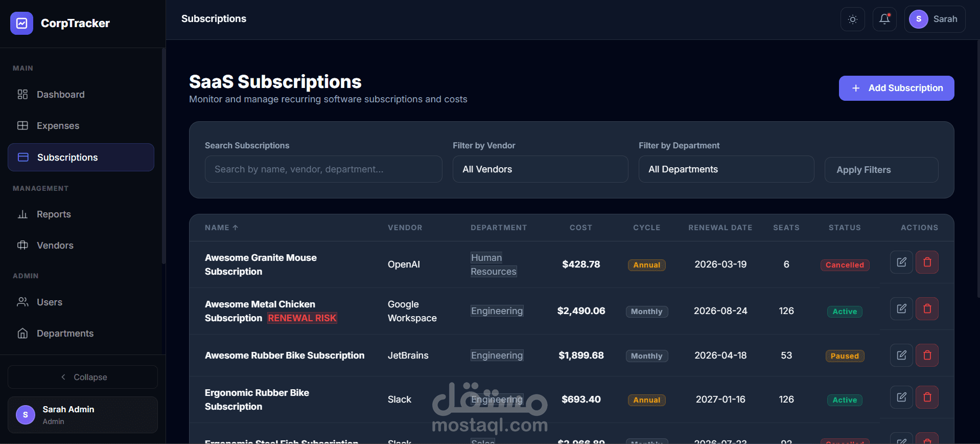Click the Dashboard grid icon
The image size is (980, 444).
(22, 95)
